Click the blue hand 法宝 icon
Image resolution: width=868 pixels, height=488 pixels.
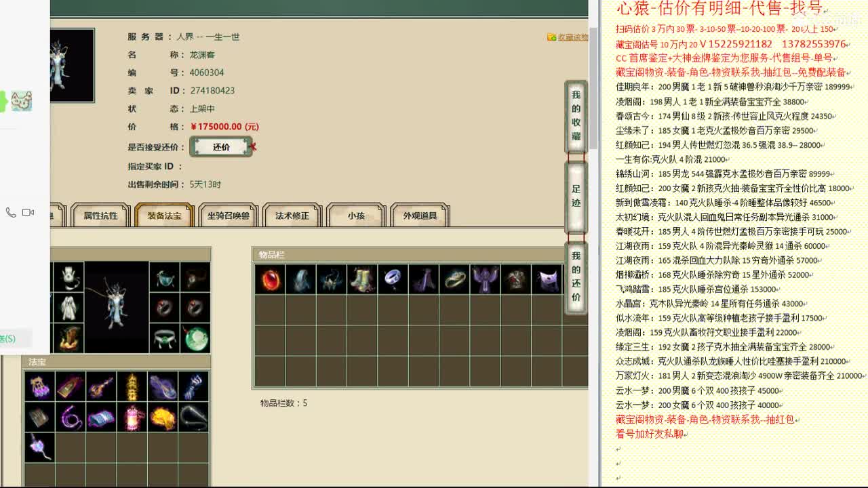click(194, 387)
